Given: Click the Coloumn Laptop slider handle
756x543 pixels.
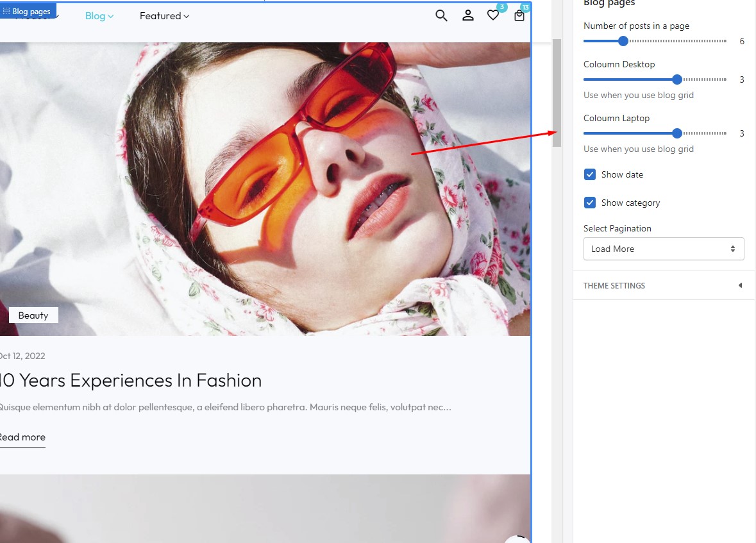Looking at the screenshot, I should coord(676,133).
